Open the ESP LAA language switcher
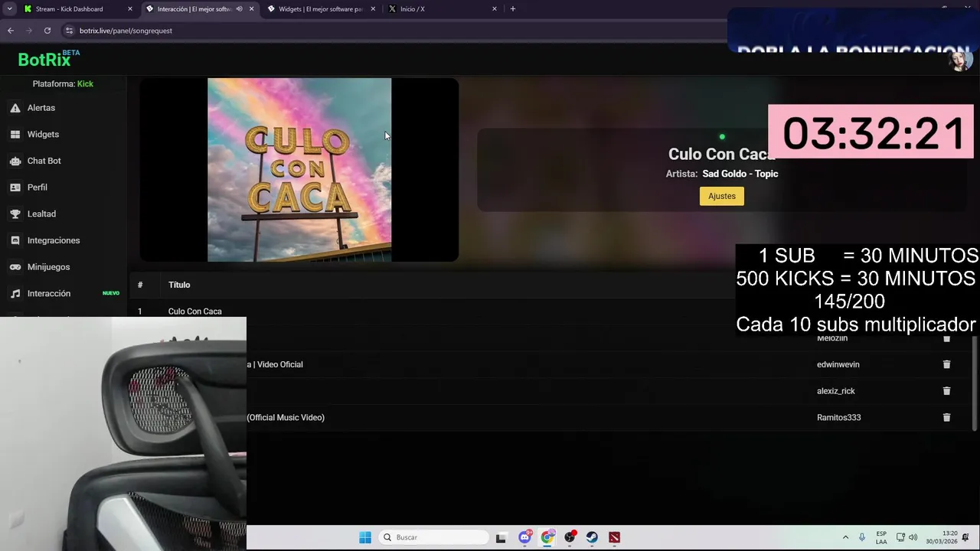This screenshot has width=980, height=551. [x=881, y=537]
